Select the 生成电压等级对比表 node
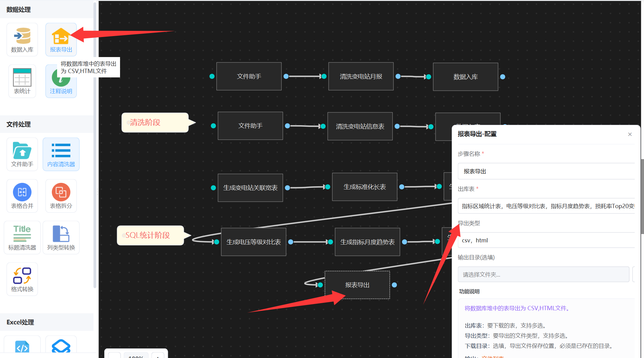644x358 pixels. pyautogui.click(x=254, y=242)
